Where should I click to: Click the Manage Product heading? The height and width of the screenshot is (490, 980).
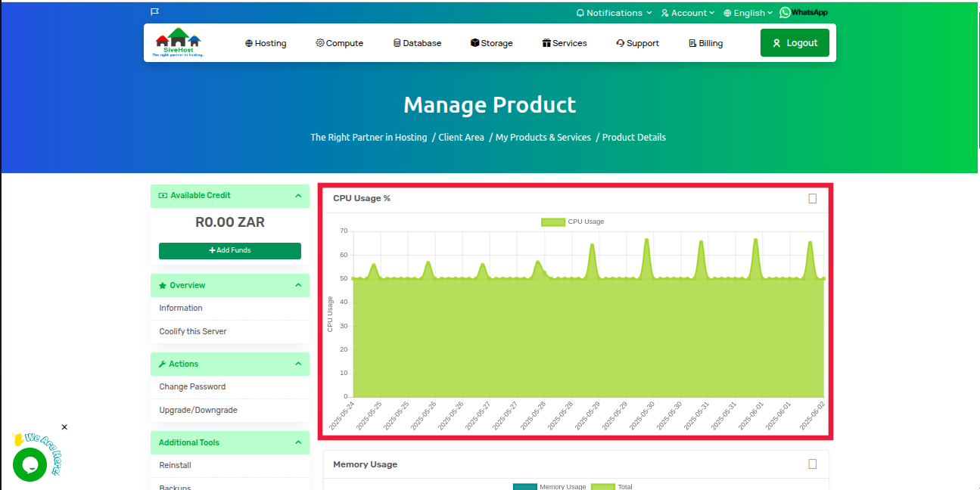click(490, 104)
